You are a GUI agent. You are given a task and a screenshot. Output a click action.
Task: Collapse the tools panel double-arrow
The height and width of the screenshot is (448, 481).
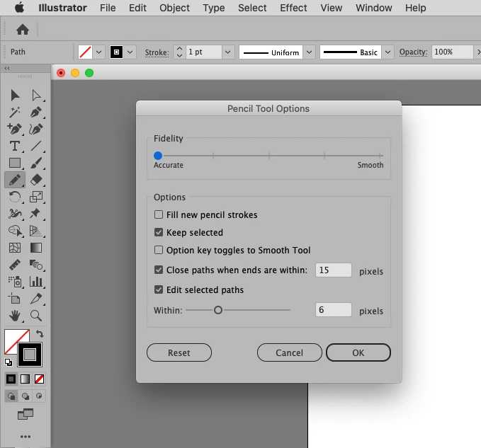[7, 69]
